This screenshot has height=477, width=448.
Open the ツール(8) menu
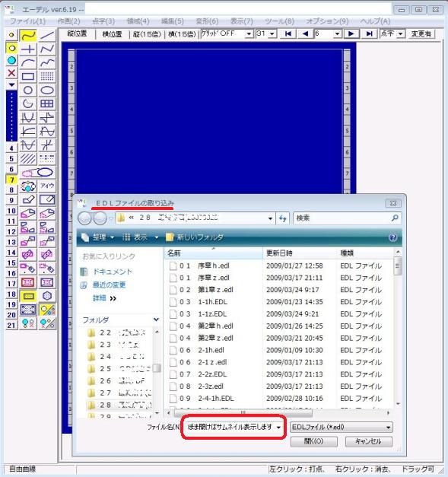[279, 21]
